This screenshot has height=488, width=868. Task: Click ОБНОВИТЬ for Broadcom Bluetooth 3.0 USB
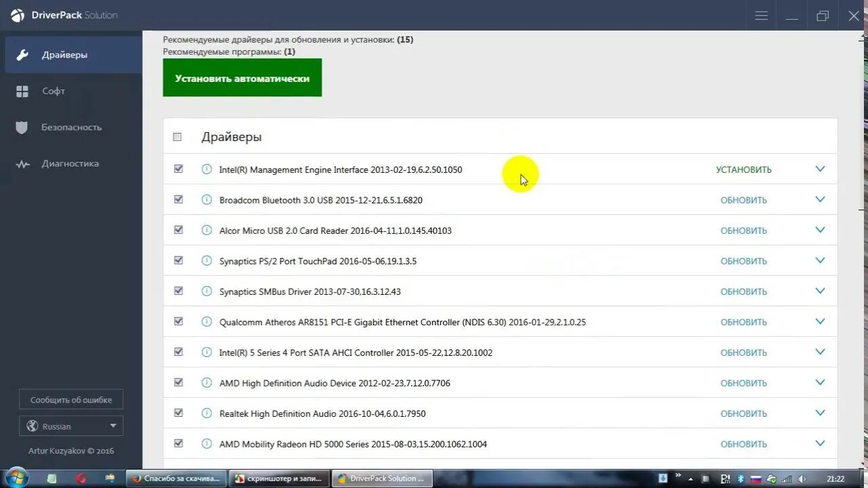click(x=744, y=201)
